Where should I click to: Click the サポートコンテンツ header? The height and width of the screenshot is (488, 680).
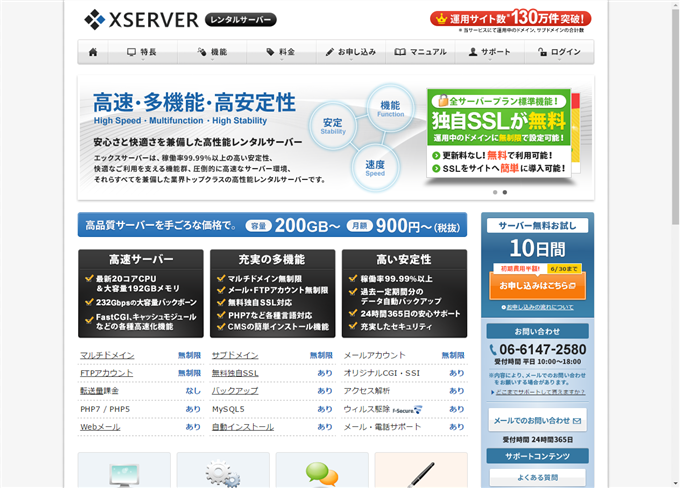[537, 456]
